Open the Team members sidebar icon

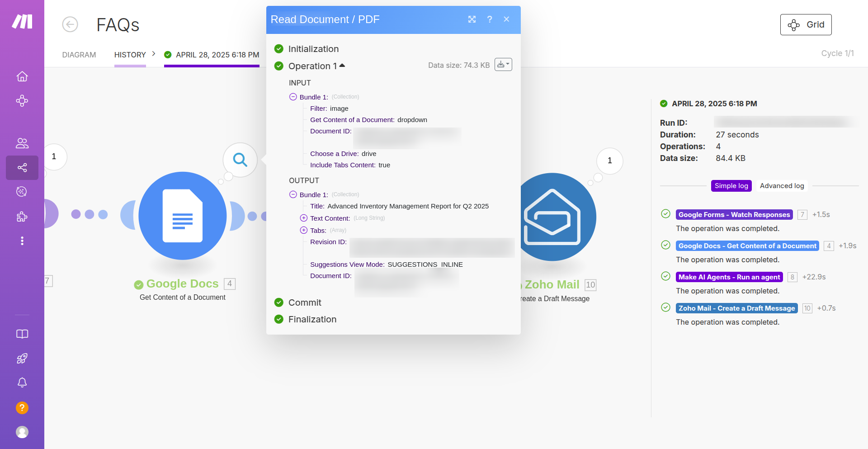[x=22, y=143]
